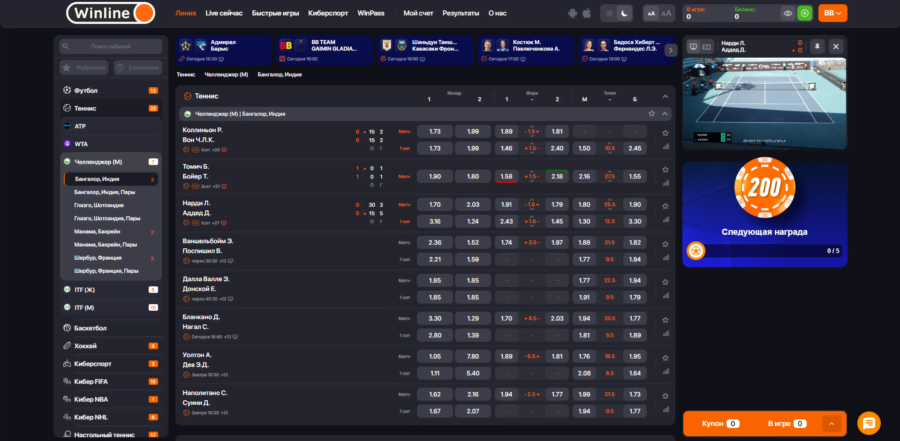900x441 pixels.
Task: Switch to dark moon theme
Action: click(x=625, y=14)
